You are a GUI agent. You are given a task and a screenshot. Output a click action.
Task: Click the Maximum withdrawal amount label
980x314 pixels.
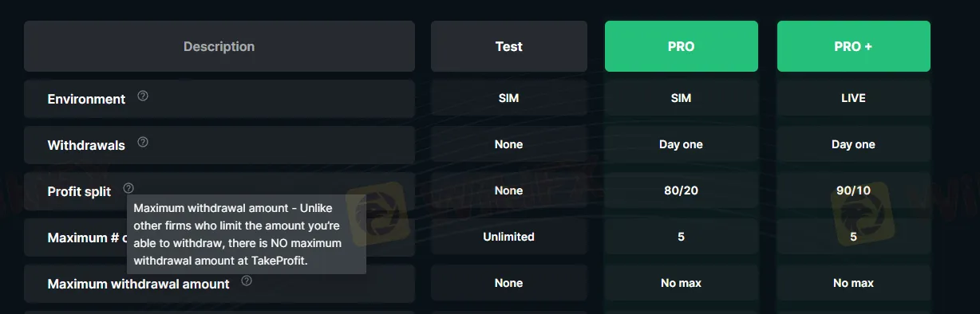(x=138, y=284)
